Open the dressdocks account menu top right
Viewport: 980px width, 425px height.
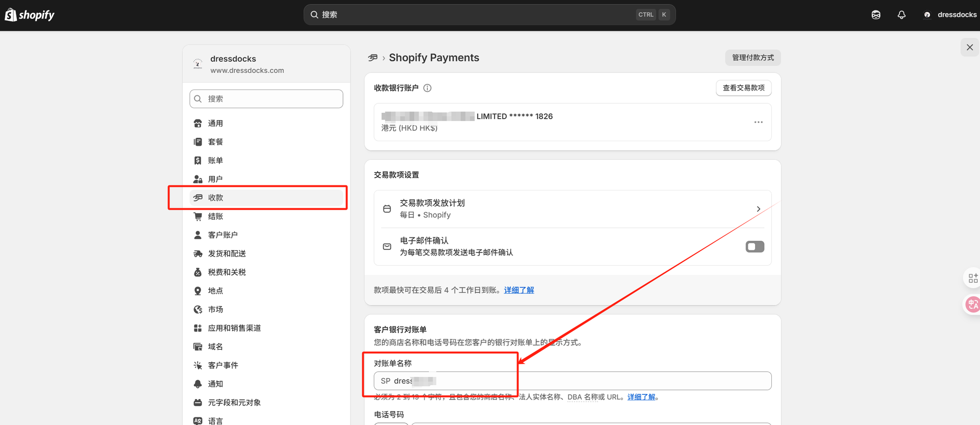pyautogui.click(x=950, y=15)
